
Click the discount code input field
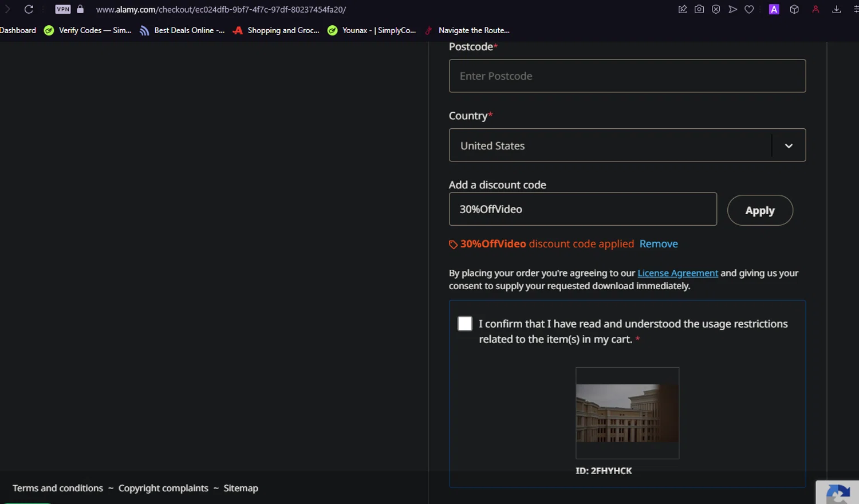tap(582, 209)
